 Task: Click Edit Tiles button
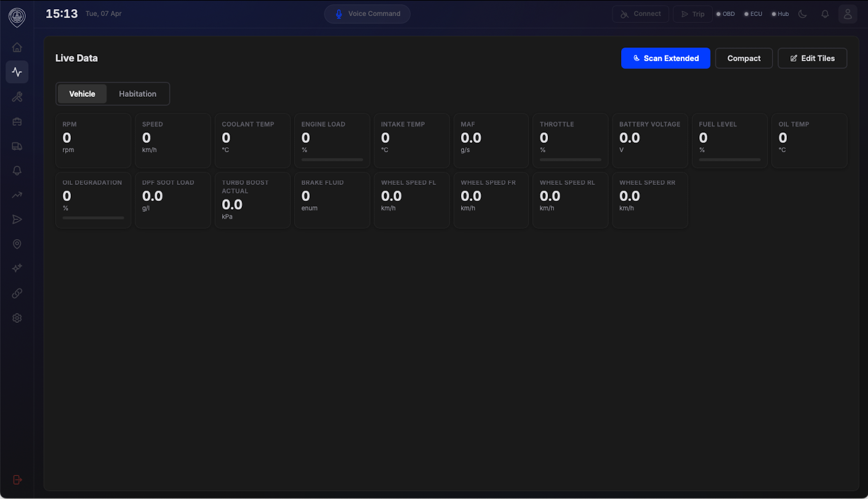813,59
